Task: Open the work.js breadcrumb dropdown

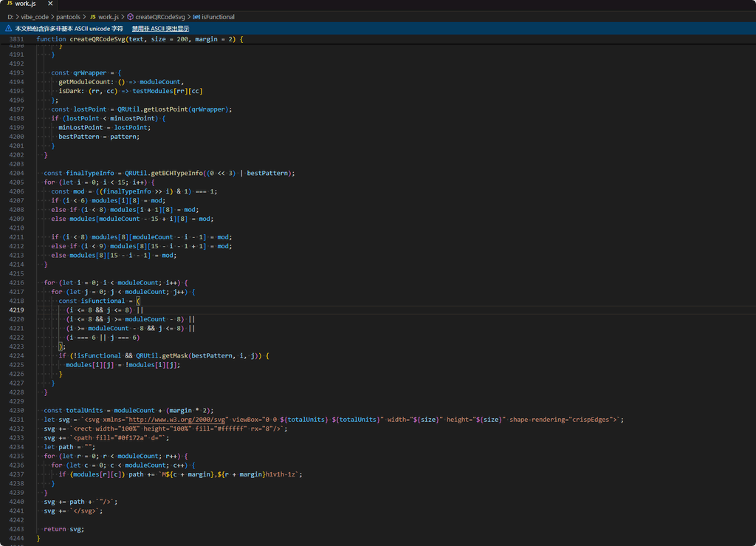Action: click(x=109, y=17)
